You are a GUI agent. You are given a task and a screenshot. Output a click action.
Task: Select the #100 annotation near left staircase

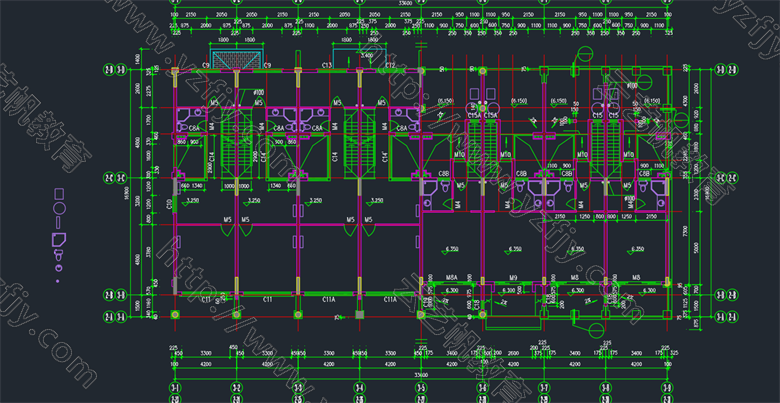click(x=258, y=93)
